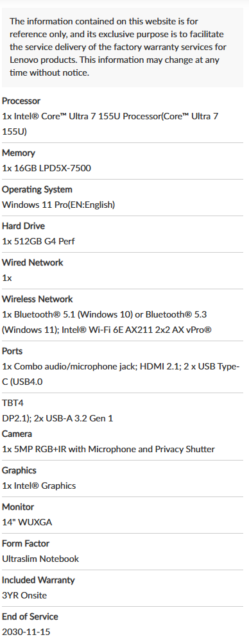Select the 14" WUXGA monitor value
This screenshot has width=249, height=644.
[x=27, y=523]
